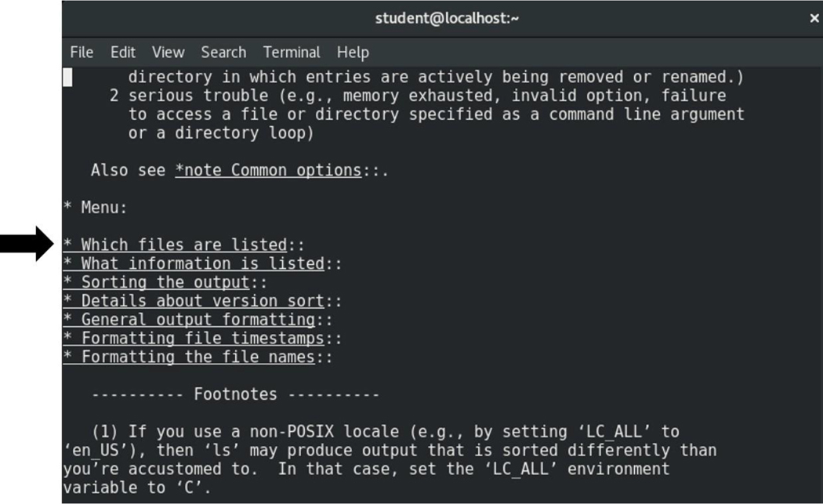The height and width of the screenshot is (504, 823).
Task: Choose the "General output formatting" entry
Action: 198,321
